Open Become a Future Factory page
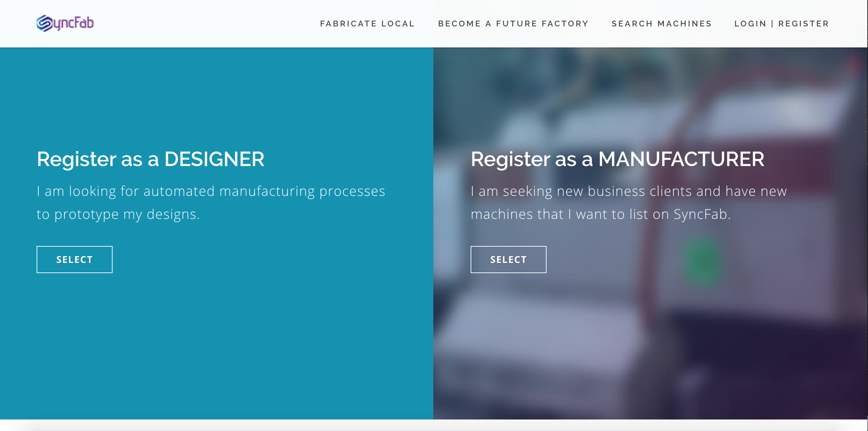This screenshot has height=431, width=868. (x=513, y=24)
